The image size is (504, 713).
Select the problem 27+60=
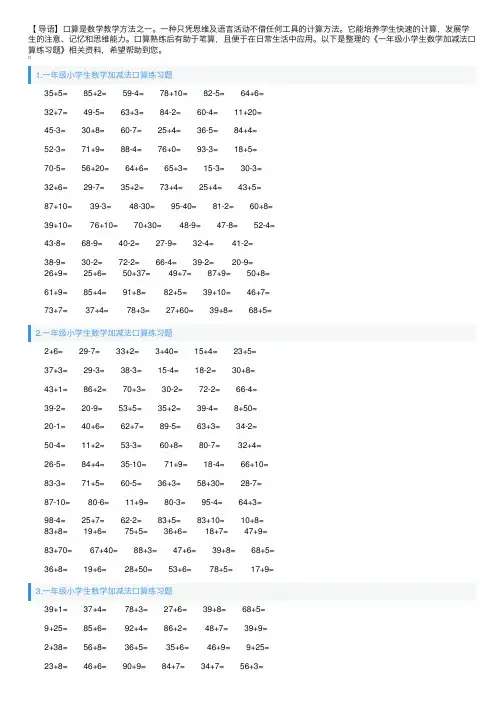pos(179,311)
